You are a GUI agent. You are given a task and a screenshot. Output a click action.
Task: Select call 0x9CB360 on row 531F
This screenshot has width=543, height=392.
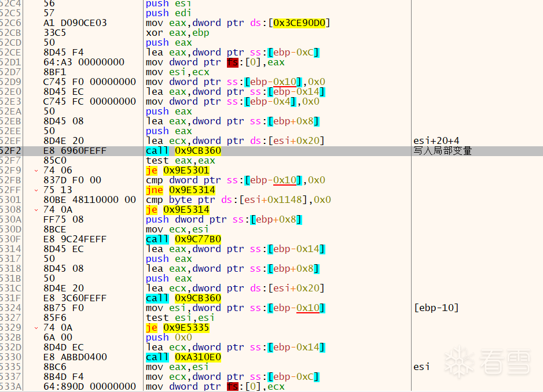coord(183,298)
